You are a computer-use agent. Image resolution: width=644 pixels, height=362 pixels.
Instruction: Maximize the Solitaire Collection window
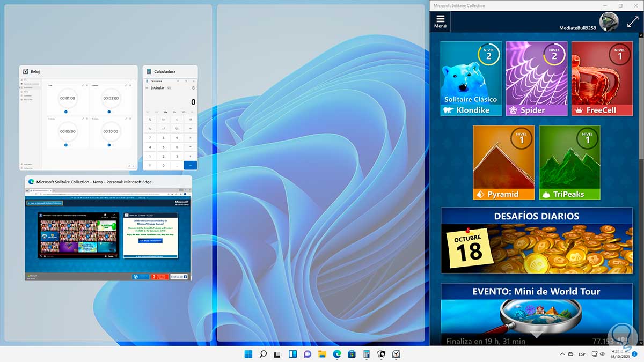click(x=620, y=5)
